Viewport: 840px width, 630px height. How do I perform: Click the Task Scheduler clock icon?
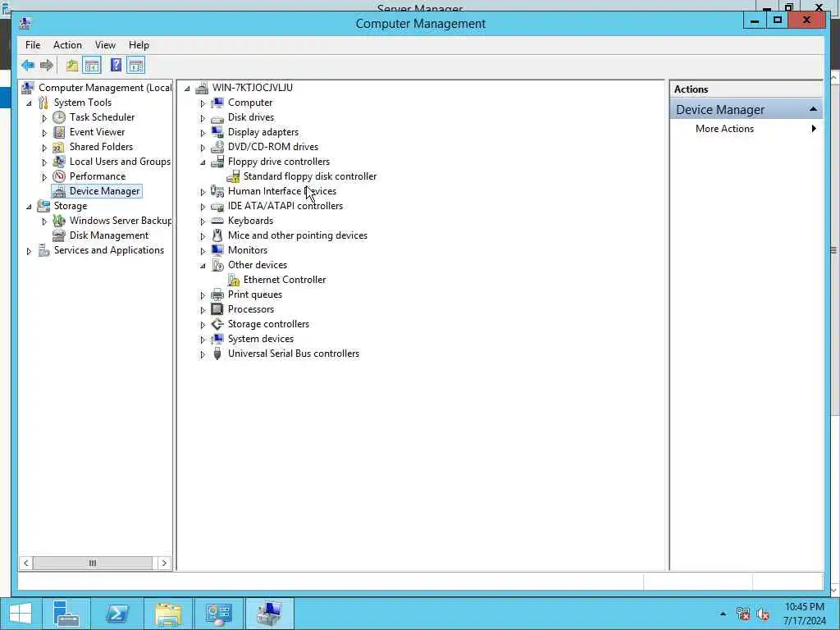[59, 117]
